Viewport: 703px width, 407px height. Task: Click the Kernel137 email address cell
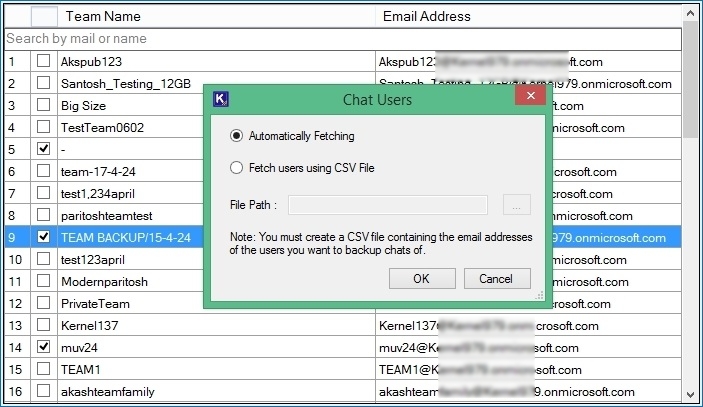pyautogui.click(x=529, y=325)
